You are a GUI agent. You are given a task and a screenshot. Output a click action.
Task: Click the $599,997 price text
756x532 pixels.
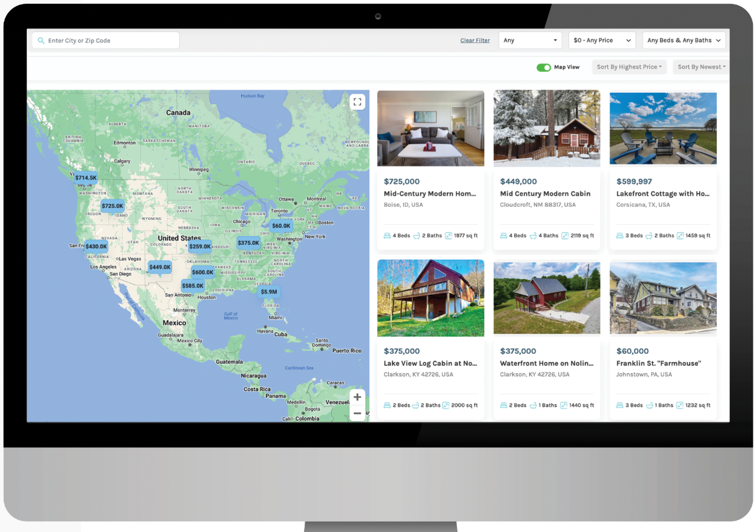click(634, 182)
